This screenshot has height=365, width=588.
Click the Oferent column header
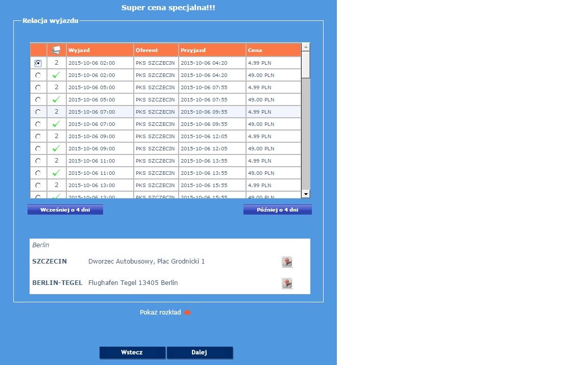[x=156, y=50]
